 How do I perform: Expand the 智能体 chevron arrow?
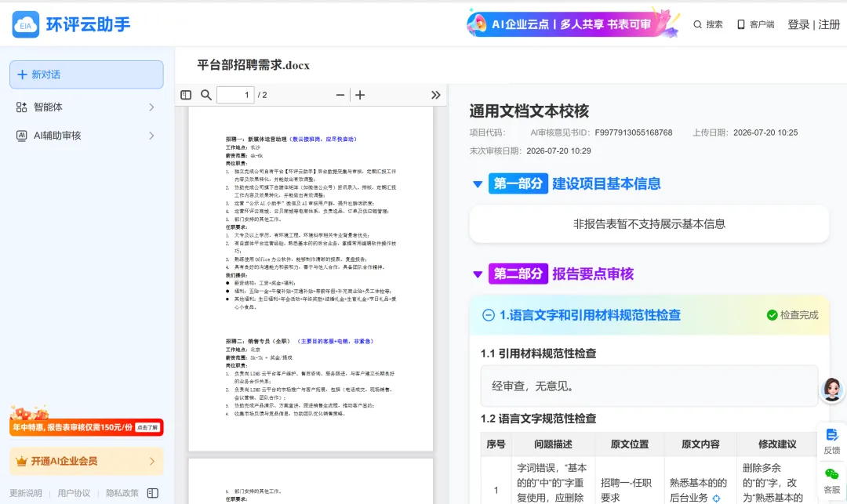coord(151,107)
